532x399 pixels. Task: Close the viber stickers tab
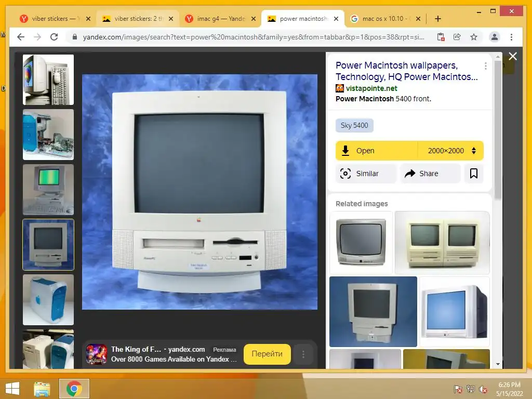pos(88,19)
